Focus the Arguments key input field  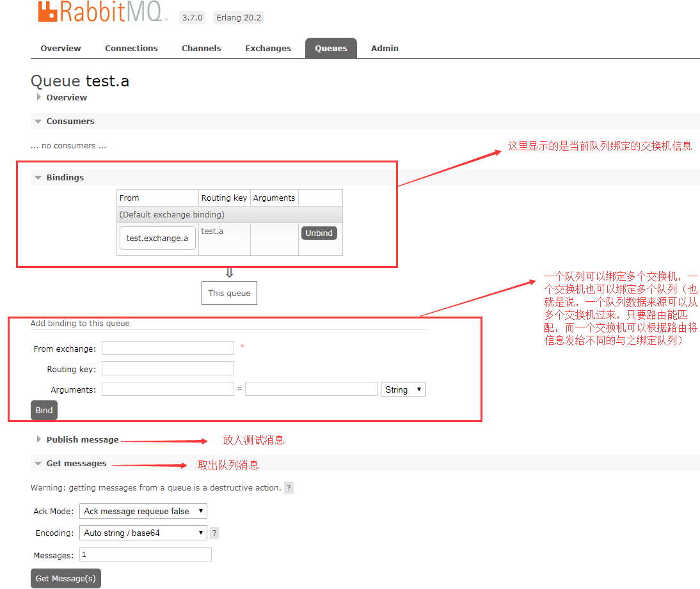(168, 389)
